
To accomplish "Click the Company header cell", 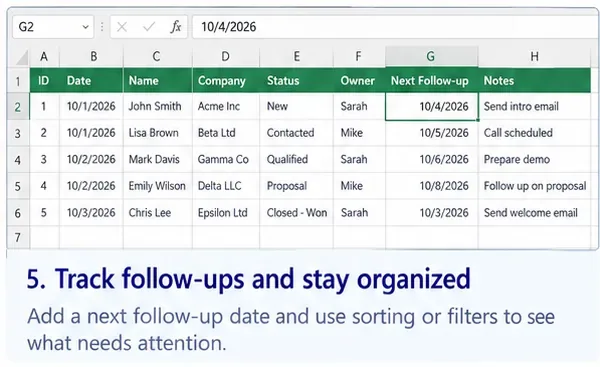I will [226, 80].
